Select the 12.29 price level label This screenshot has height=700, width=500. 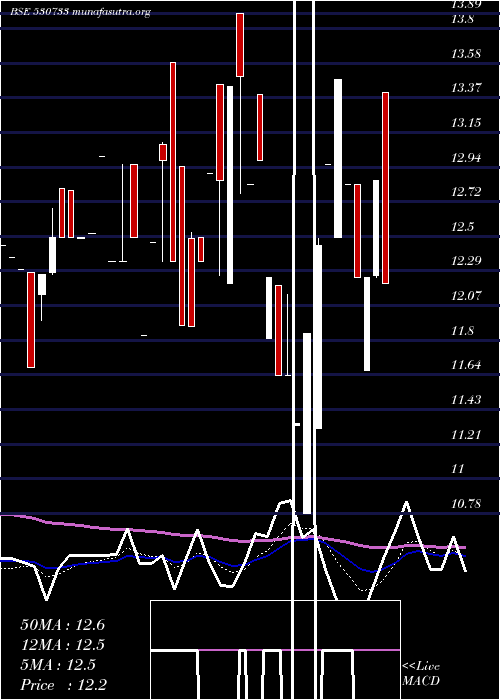tap(466, 261)
